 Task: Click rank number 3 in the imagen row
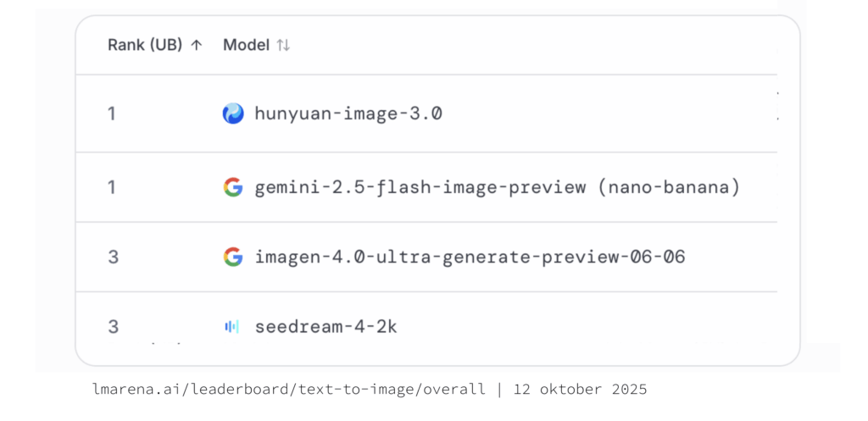(113, 257)
